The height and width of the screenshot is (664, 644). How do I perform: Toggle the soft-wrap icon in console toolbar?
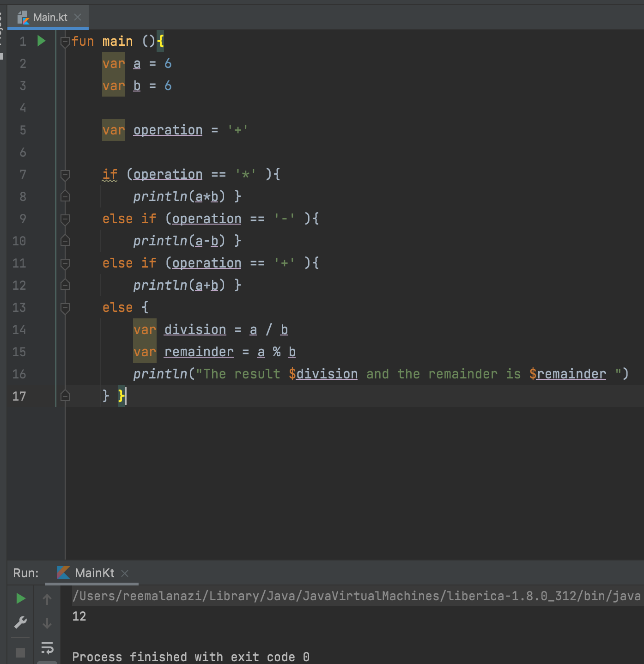(x=47, y=648)
